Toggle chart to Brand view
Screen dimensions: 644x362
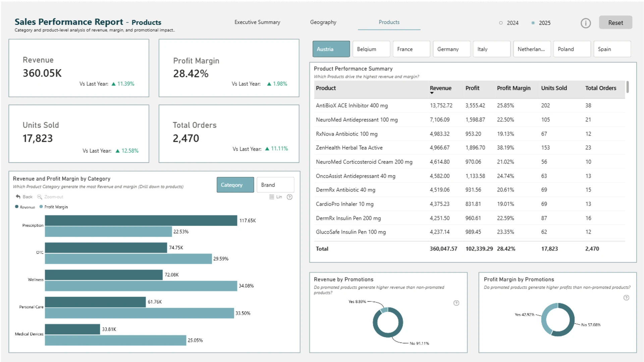pos(275,185)
